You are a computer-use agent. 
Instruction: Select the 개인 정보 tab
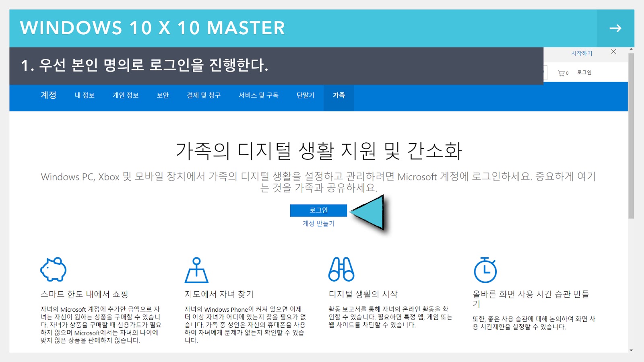[126, 95]
